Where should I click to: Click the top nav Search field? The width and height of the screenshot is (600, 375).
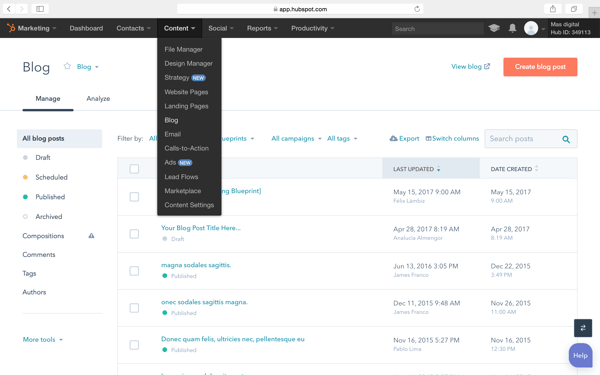(x=438, y=28)
